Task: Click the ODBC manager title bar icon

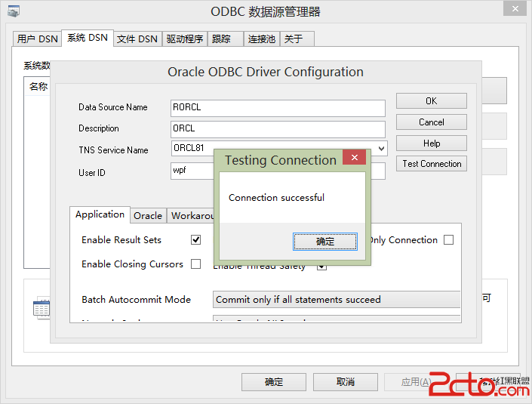Action: point(14,11)
